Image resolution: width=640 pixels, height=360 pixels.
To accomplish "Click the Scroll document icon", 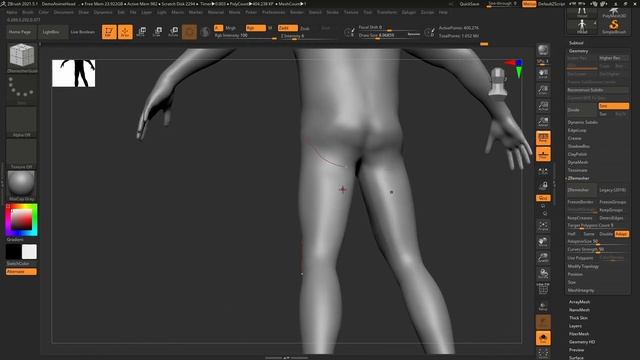I will (543, 74).
